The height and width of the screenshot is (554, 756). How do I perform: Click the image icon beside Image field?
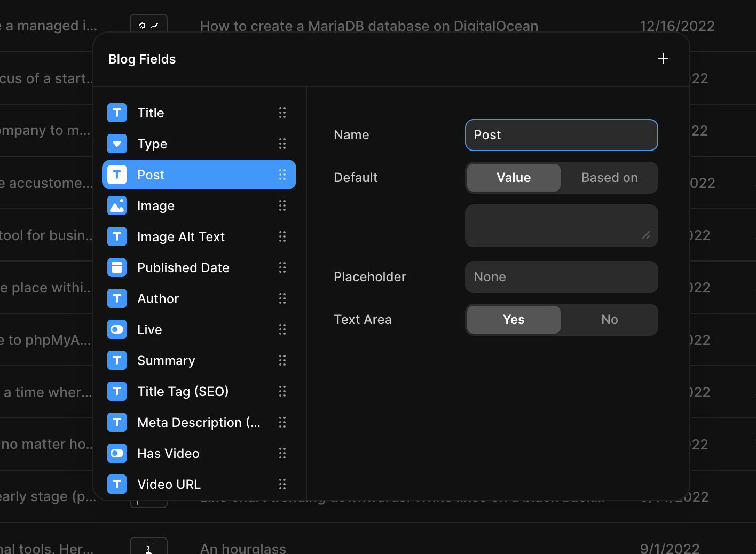[117, 205]
